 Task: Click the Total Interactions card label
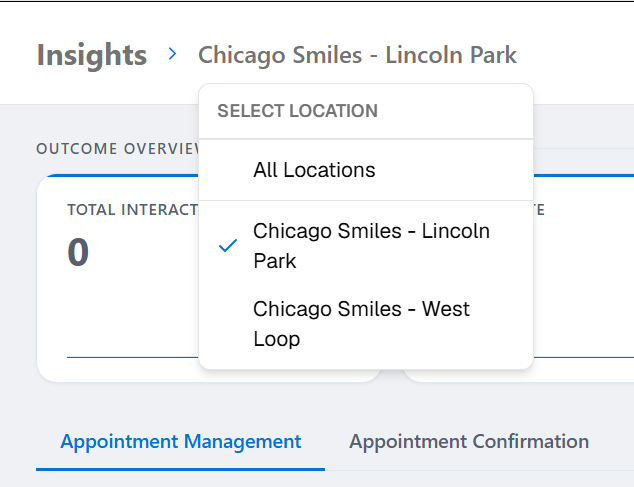[x=132, y=210]
